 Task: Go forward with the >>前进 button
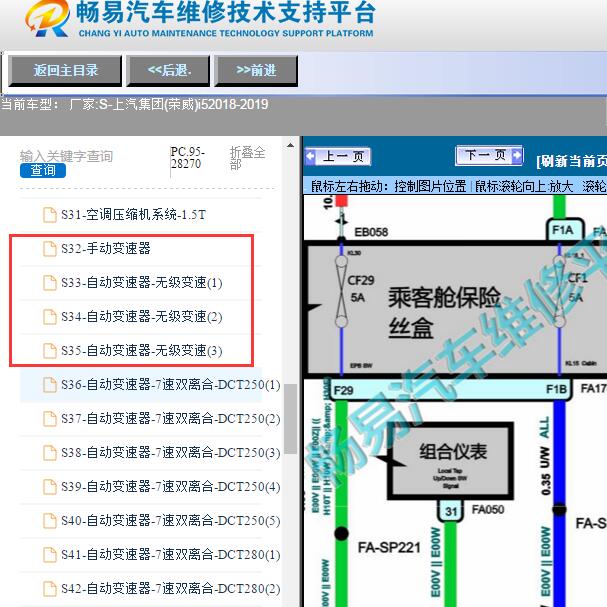(256, 70)
